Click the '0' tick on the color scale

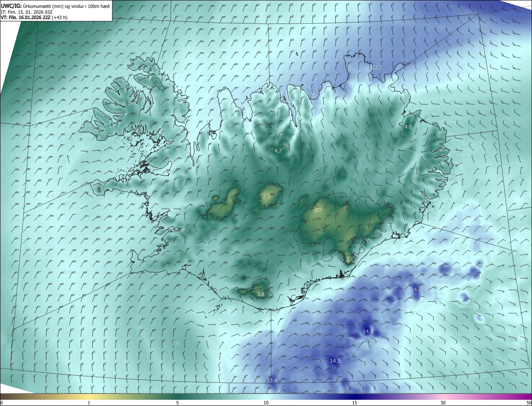pyautogui.click(x=2, y=403)
